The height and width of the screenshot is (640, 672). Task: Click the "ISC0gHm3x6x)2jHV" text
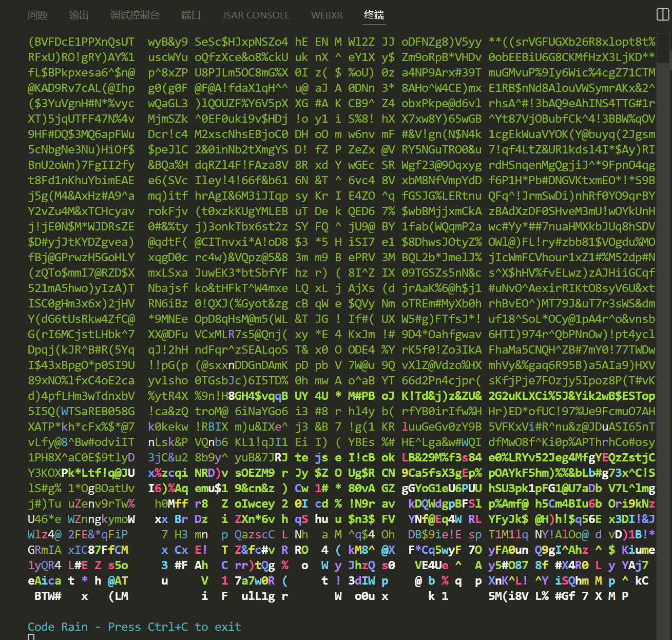81,303
